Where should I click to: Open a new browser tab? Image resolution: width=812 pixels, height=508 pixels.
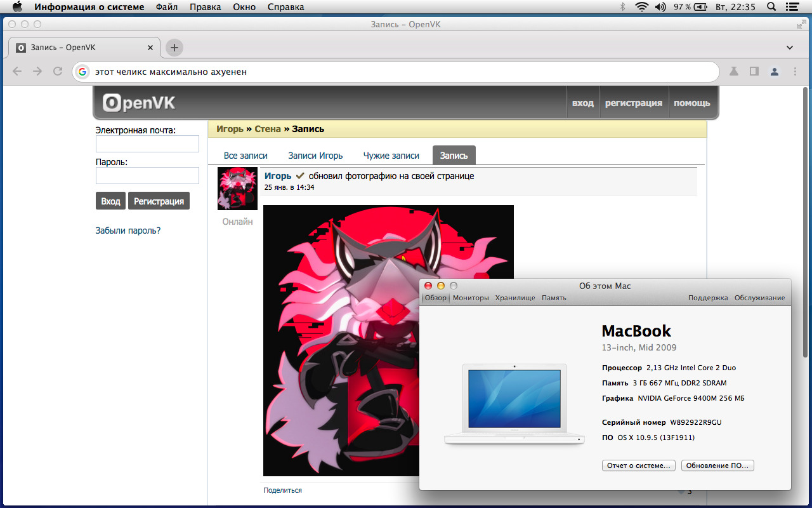[174, 48]
